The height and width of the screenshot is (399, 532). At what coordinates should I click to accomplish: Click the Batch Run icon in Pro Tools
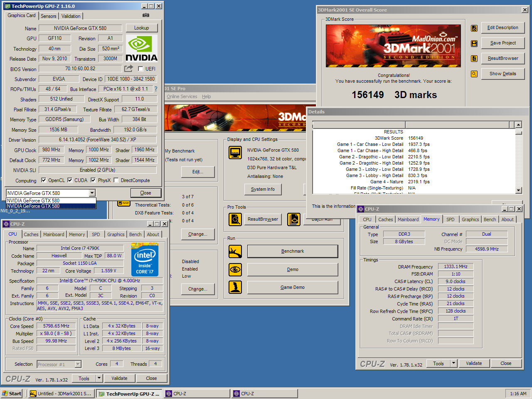[294, 219]
